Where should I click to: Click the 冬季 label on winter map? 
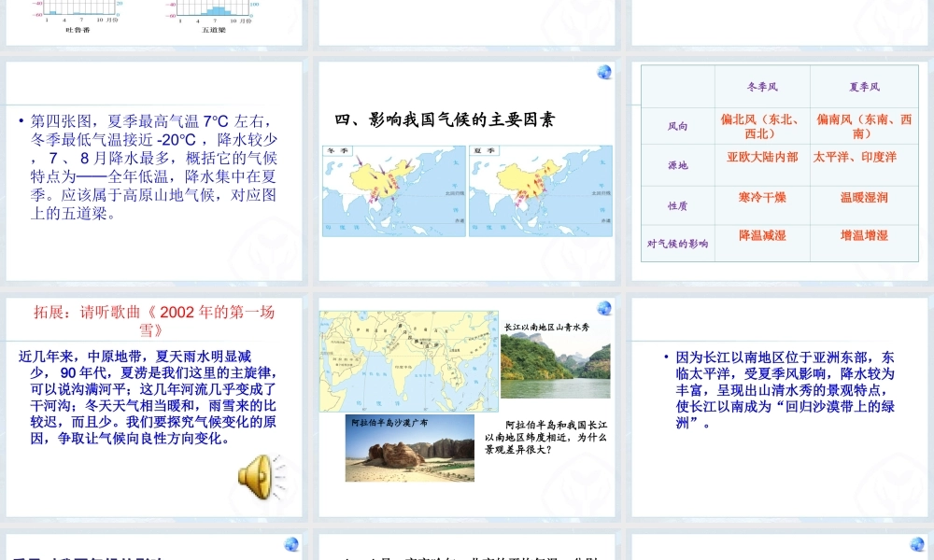338,150
